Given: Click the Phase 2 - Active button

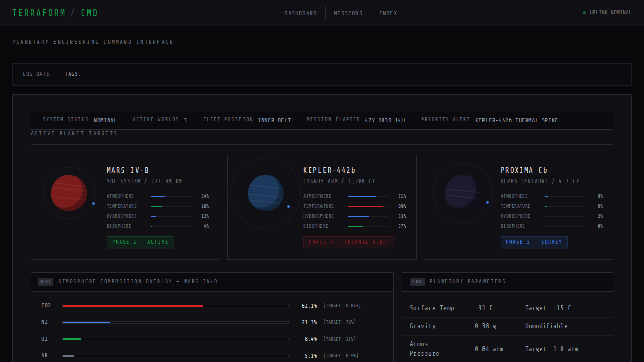Looking at the screenshot, I should pyautogui.click(x=140, y=242).
